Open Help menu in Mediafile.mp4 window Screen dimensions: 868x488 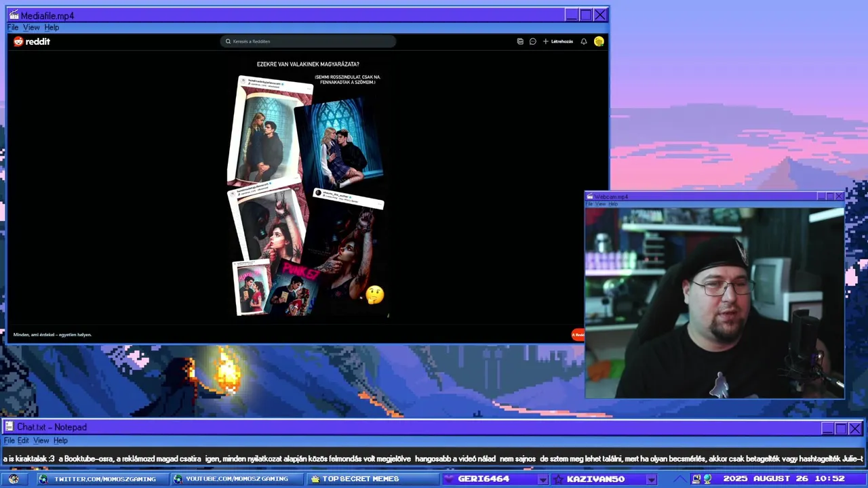(x=52, y=28)
